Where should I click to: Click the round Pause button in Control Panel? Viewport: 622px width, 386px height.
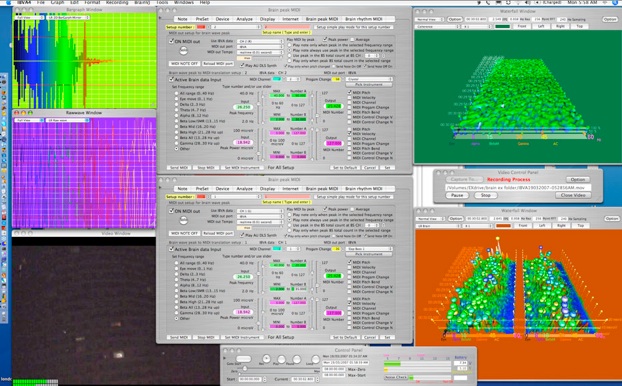[x=296, y=359]
